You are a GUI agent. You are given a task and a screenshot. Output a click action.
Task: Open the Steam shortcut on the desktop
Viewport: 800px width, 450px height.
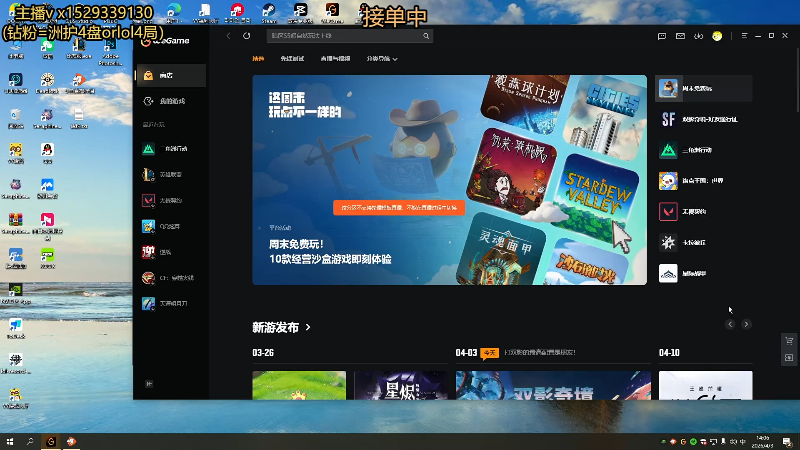click(x=269, y=13)
